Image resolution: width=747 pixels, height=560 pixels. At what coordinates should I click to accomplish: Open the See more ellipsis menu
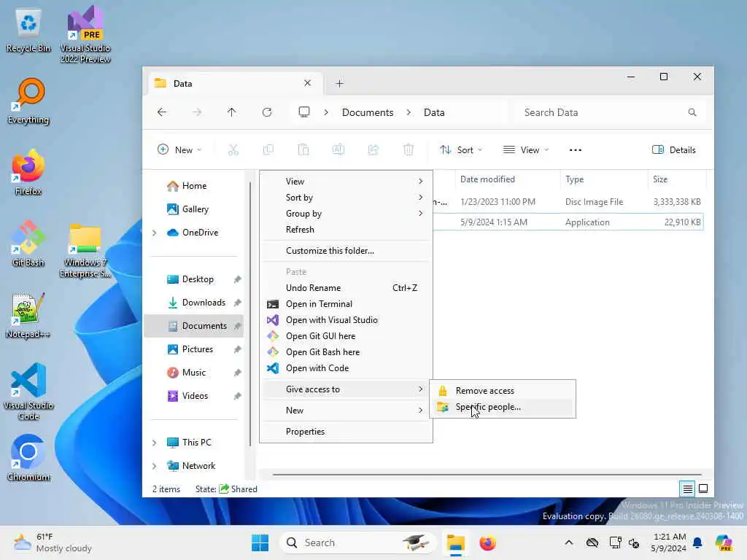576,150
